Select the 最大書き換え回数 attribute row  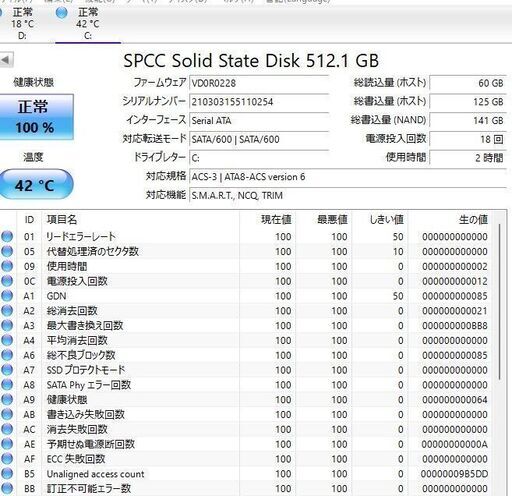tap(247, 326)
